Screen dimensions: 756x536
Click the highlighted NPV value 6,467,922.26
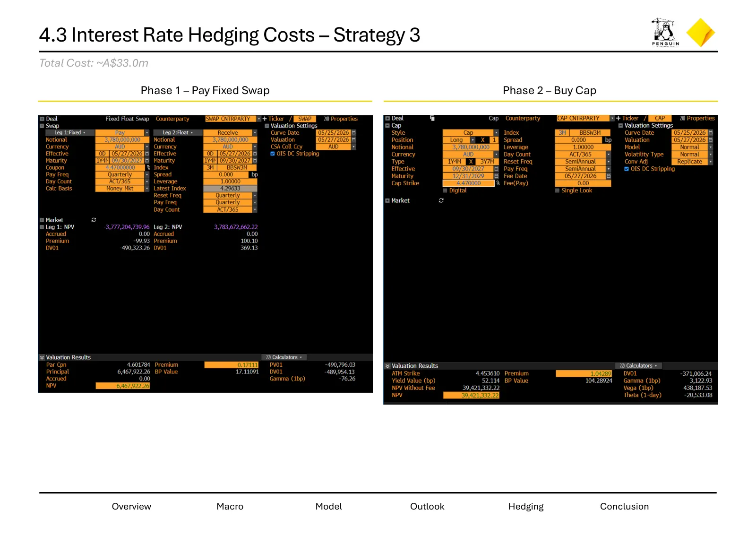coord(123,386)
